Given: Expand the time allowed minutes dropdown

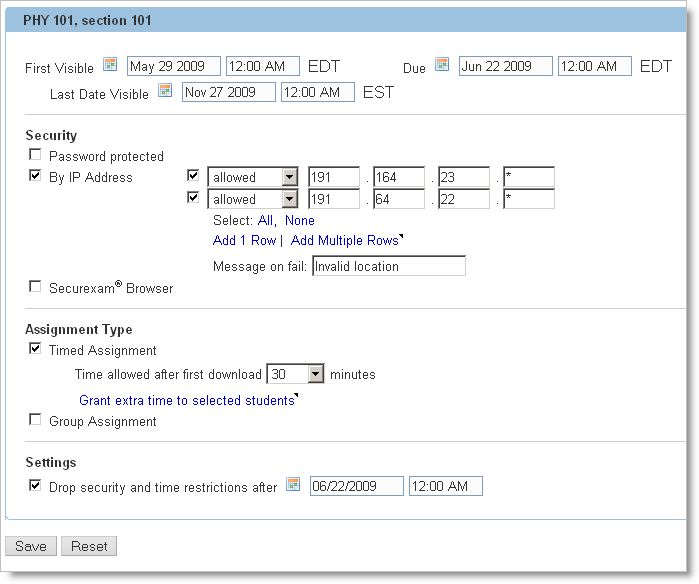Looking at the screenshot, I should tap(316, 374).
